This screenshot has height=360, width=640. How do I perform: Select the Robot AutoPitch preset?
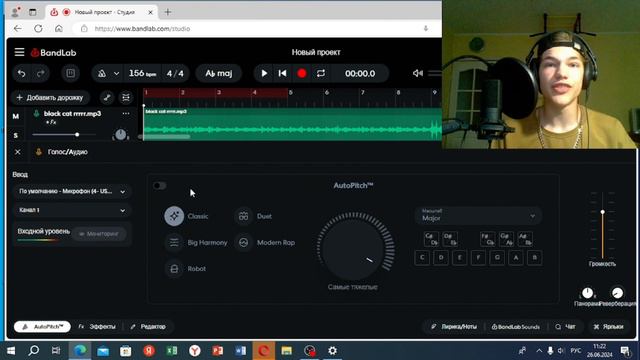(186, 269)
